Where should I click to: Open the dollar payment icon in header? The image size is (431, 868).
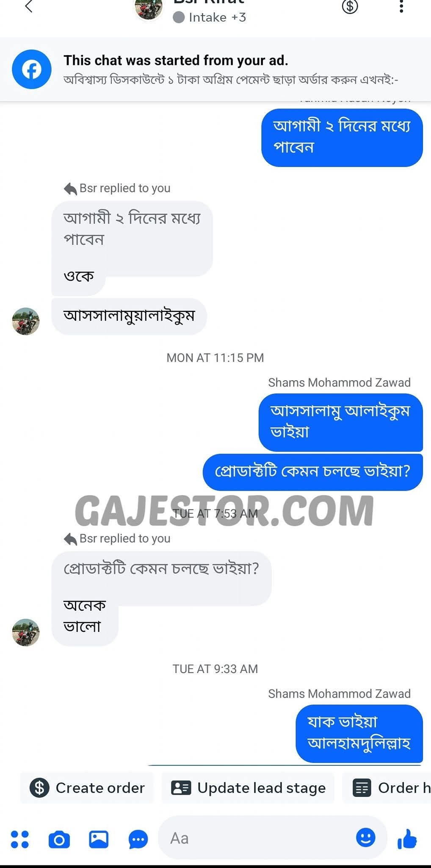tap(350, 6)
